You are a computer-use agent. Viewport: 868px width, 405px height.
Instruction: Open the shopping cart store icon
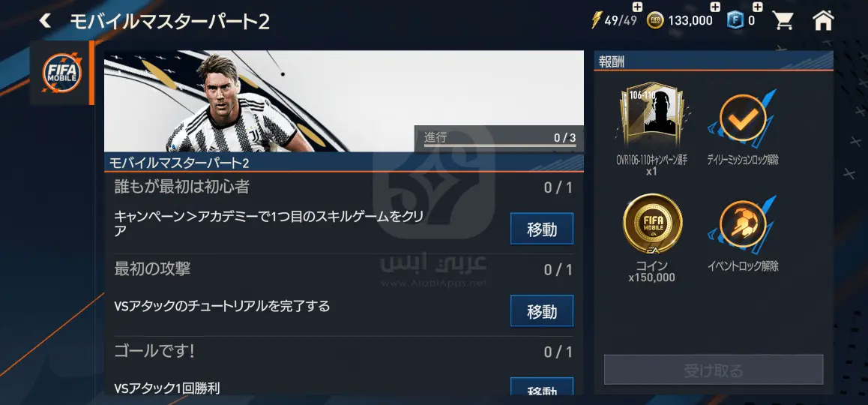click(x=783, y=20)
